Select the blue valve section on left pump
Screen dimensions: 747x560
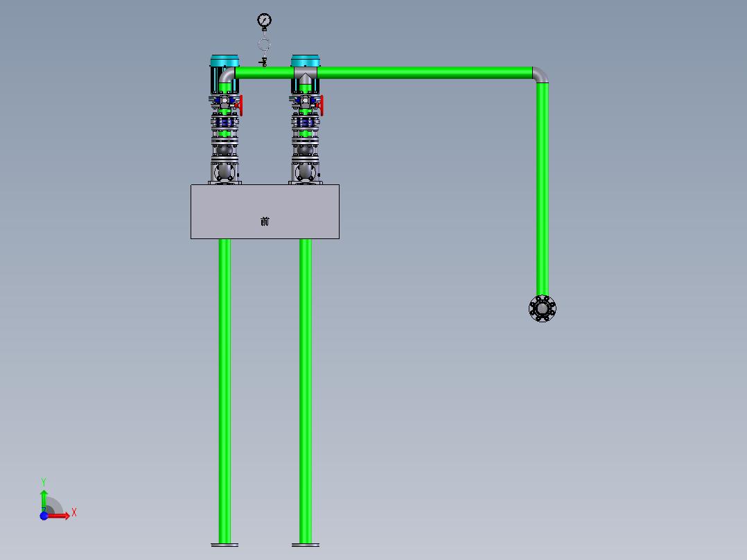pos(225,123)
